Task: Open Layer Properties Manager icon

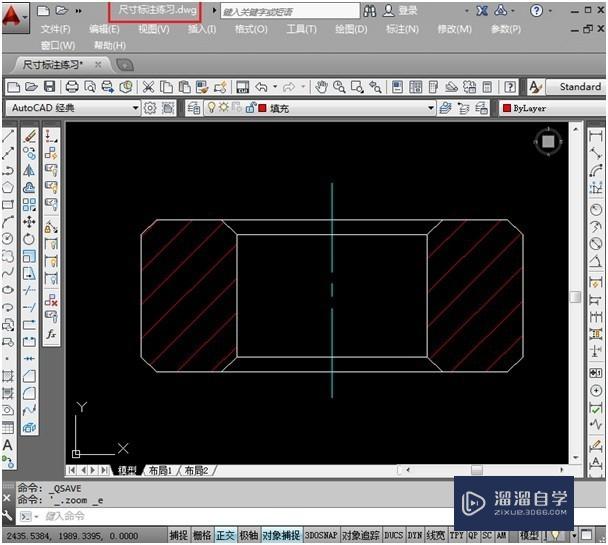Action: (193, 108)
